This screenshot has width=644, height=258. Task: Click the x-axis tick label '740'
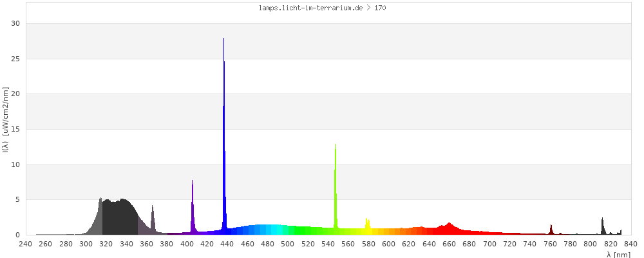530,244
